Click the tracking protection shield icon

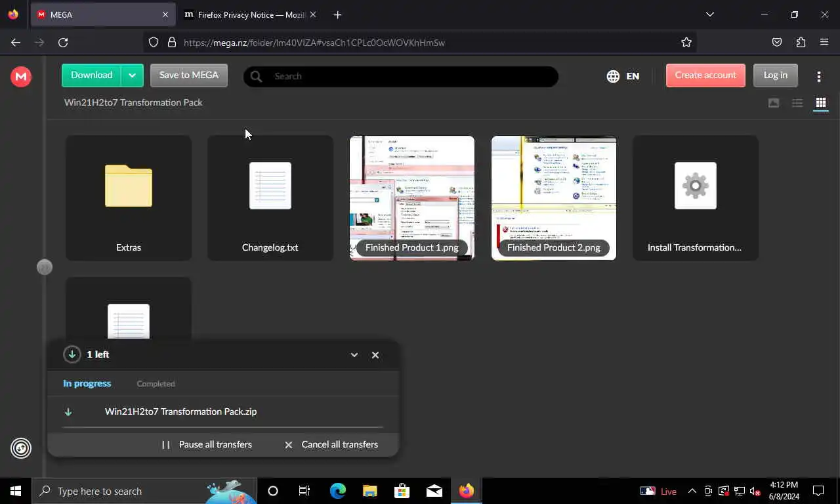pyautogui.click(x=154, y=43)
